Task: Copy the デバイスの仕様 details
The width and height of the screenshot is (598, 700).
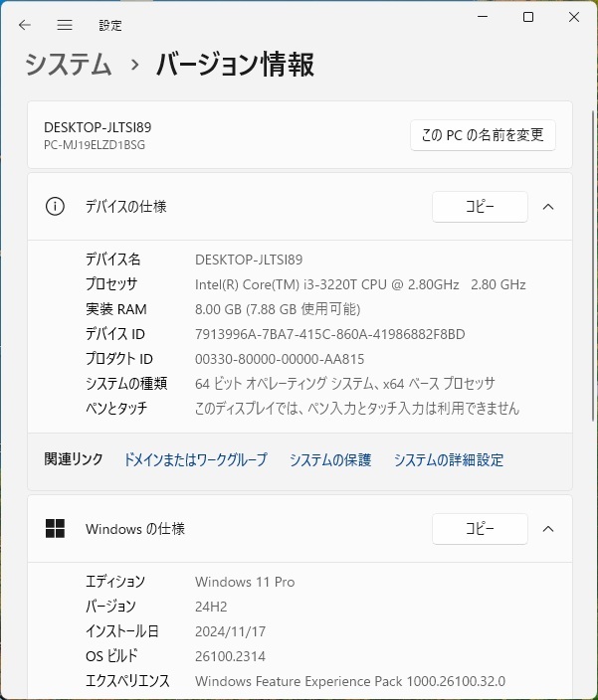Action: [x=480, y=207]
